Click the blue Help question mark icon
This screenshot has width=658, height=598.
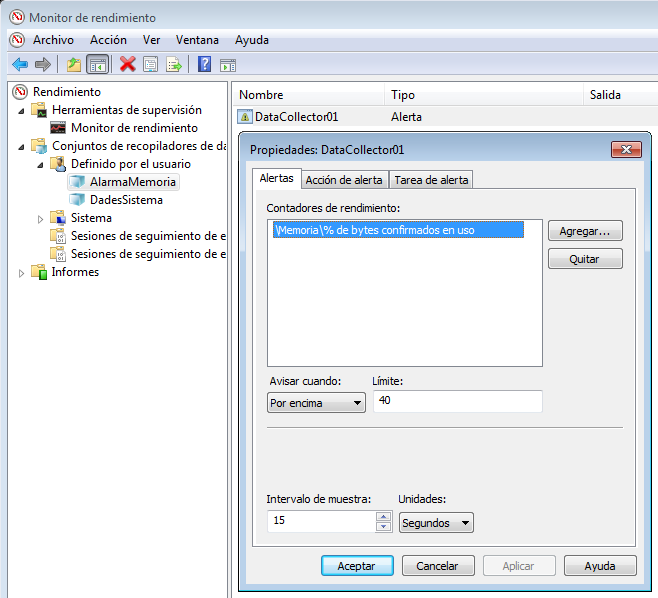[204, 64]
